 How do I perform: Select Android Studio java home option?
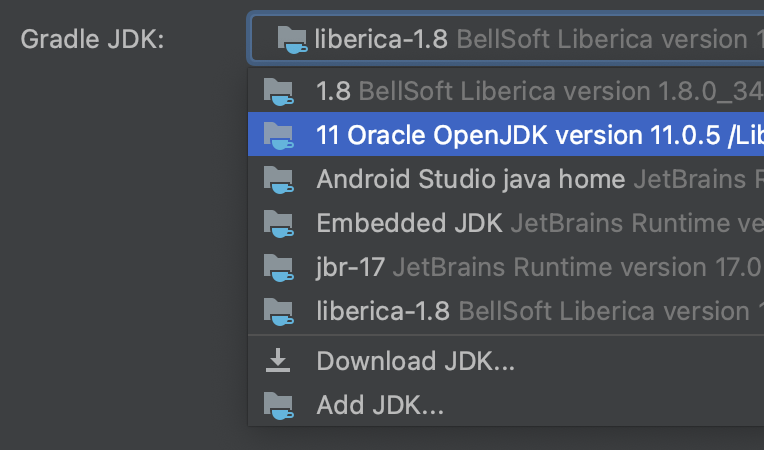tap(506, 179)
